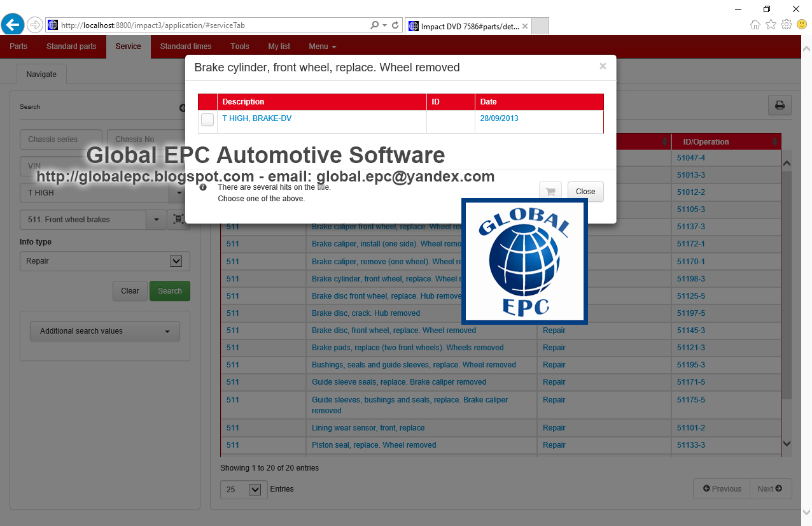Screen dimensions: 812x526
Task: Open the 28/09/2013 date link
Action: (x=498, y=118)
